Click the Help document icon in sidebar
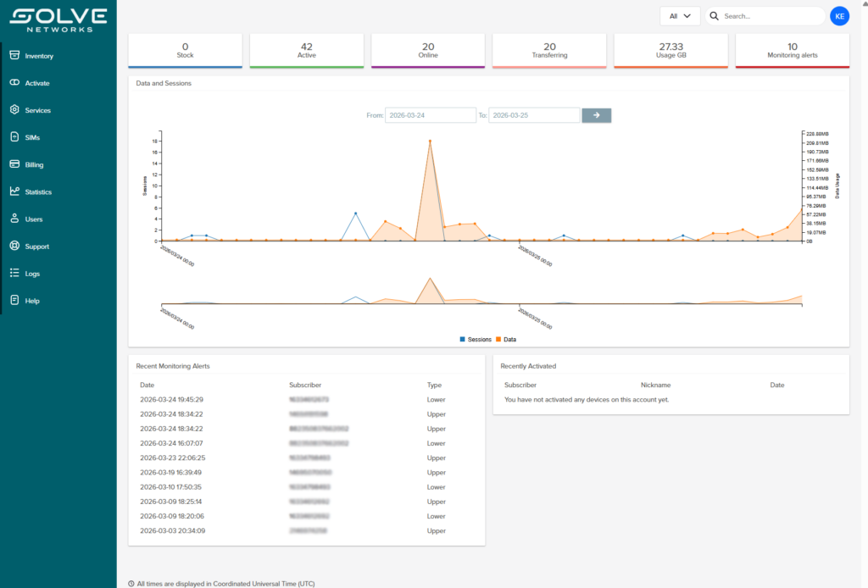Viewport: 868px width, 588px height. (14, 300)
